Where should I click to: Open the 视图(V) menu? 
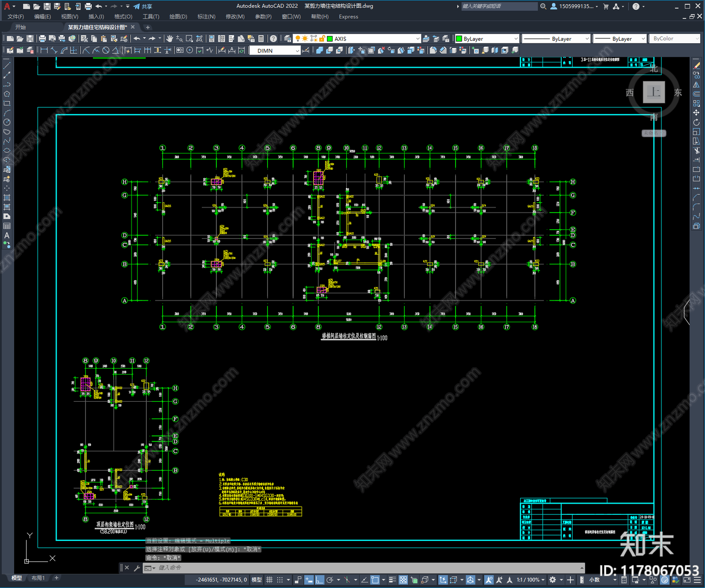point(70,17)
